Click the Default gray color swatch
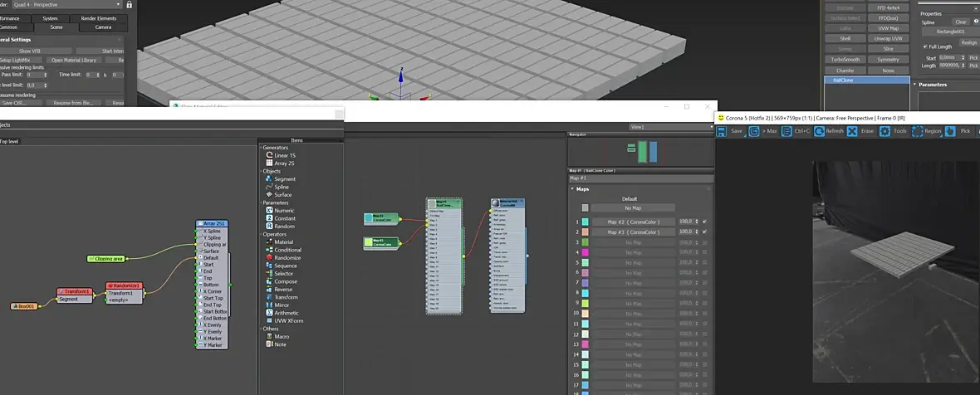The image size is (980, 395). 585,207
